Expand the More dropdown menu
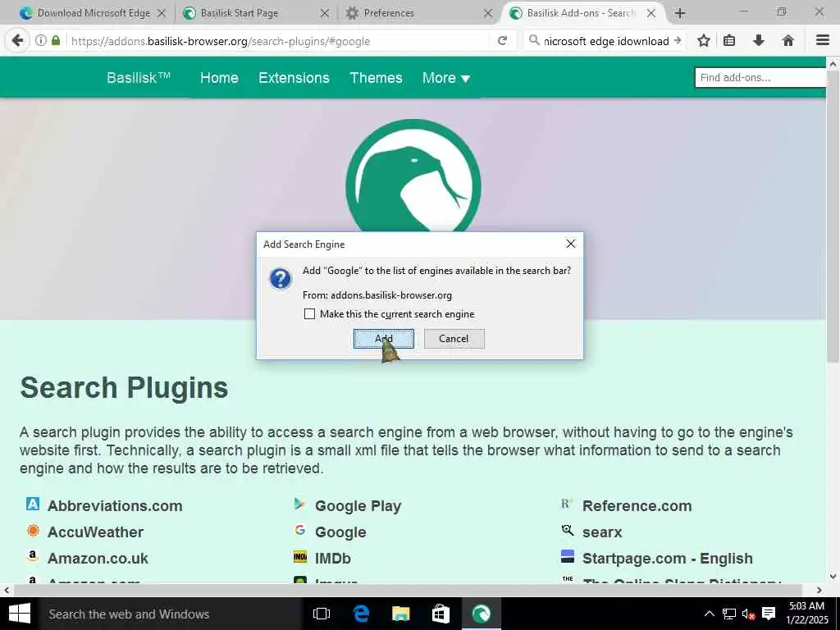Image resolution: width=840 pixels, height=630 pixels. [x=445, y=78]
